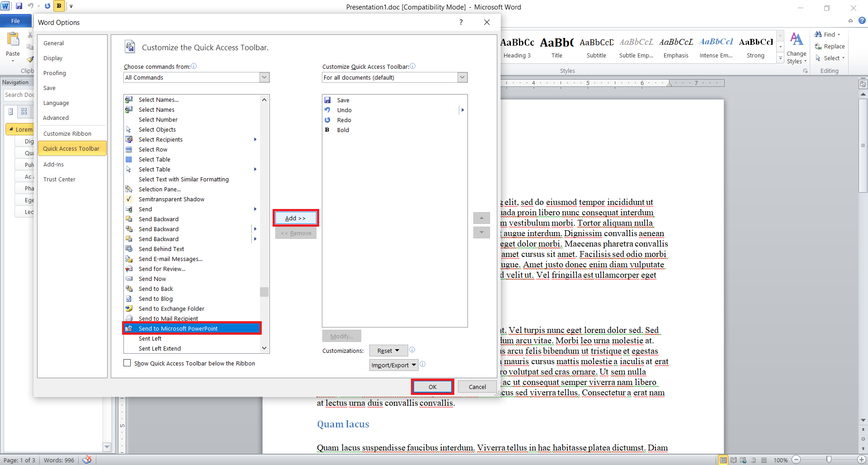Click the Move Down arrow button
The height and width of the screenshot is (465, 868).
(x=481, y=232)
